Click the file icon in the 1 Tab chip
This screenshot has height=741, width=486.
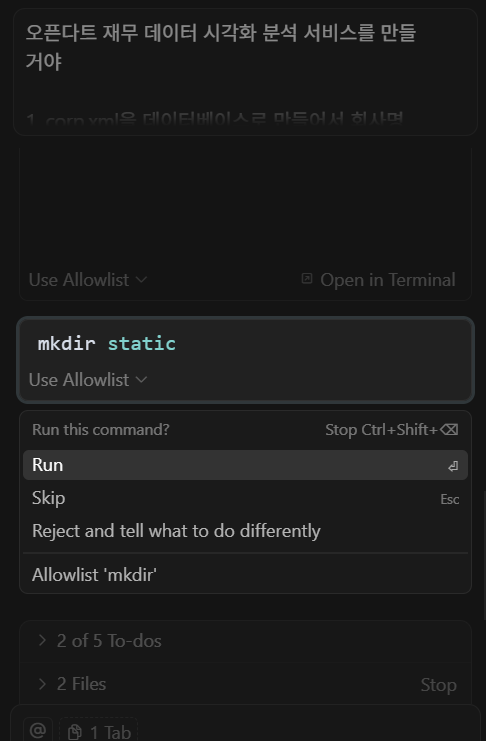tap(74, 732)
